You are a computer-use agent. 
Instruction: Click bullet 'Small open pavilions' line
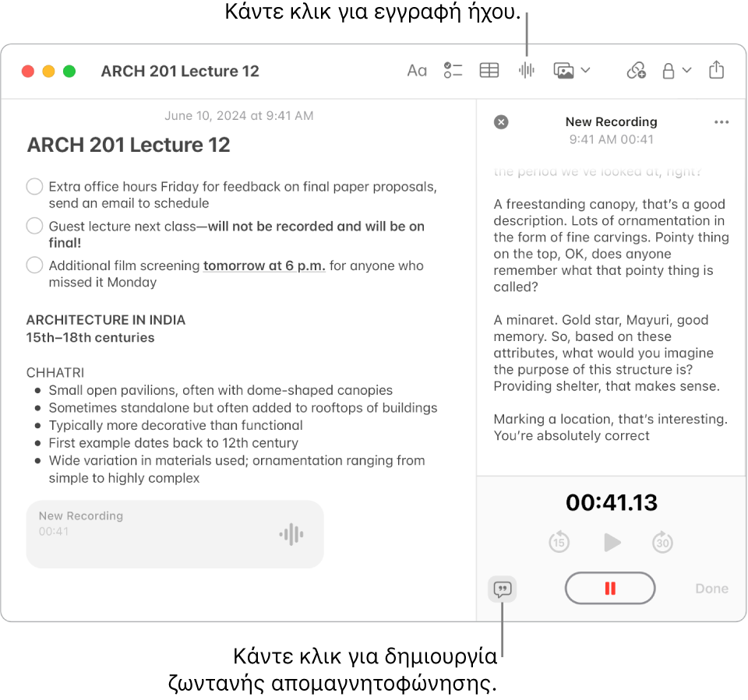(221, 390)
